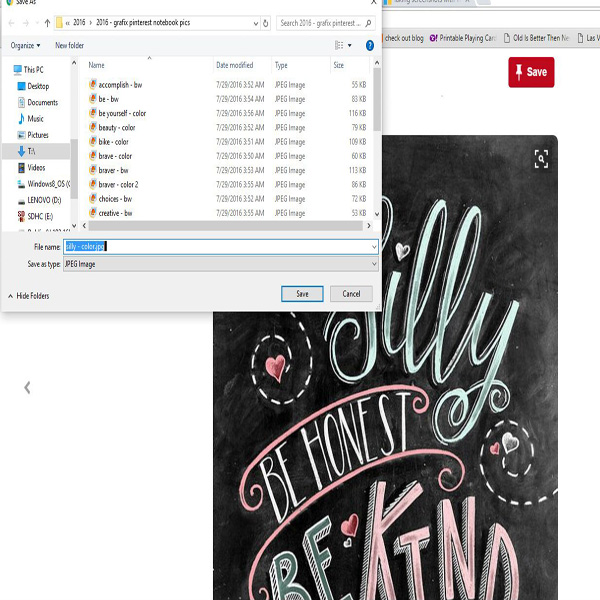
Task: Open the Organize dropdown menu
Action: (x=25, y=46)
